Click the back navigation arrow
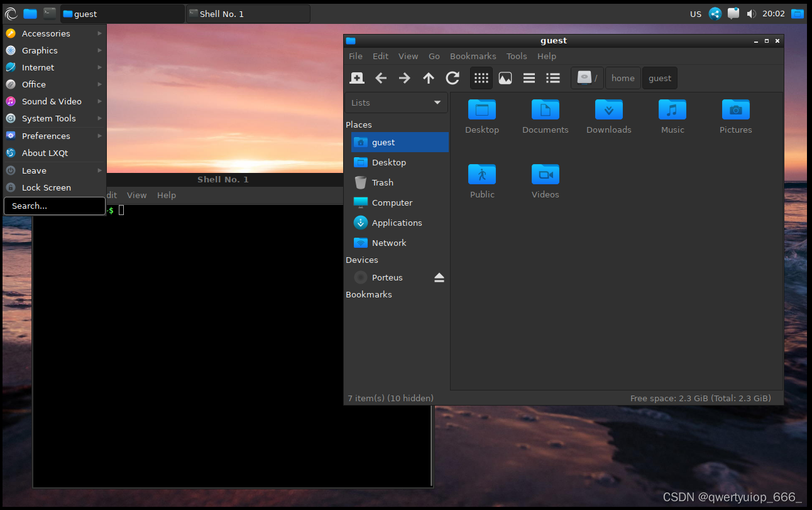Image resolution: width=812 pixels, height=510 pixels. tap(381, 78)
